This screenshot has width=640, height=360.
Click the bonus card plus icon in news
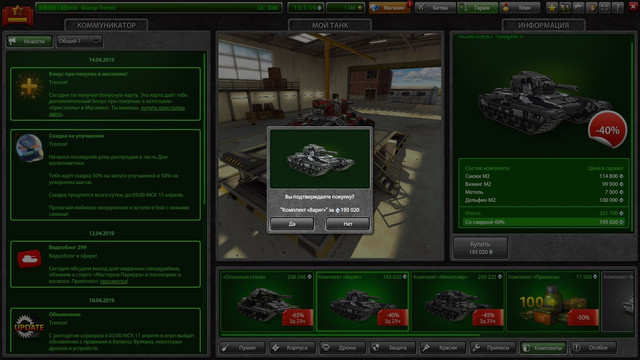pos(29,87)
